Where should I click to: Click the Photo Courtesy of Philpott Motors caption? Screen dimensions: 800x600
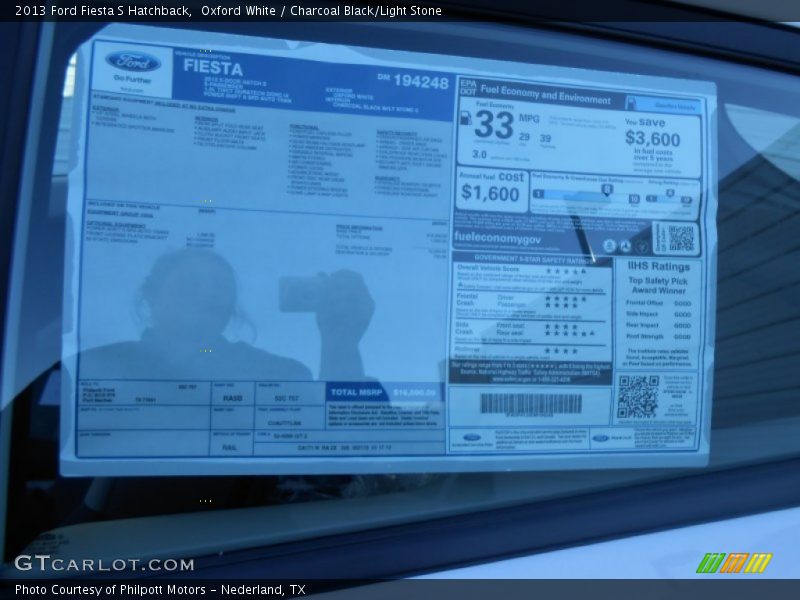coord(160,590)
